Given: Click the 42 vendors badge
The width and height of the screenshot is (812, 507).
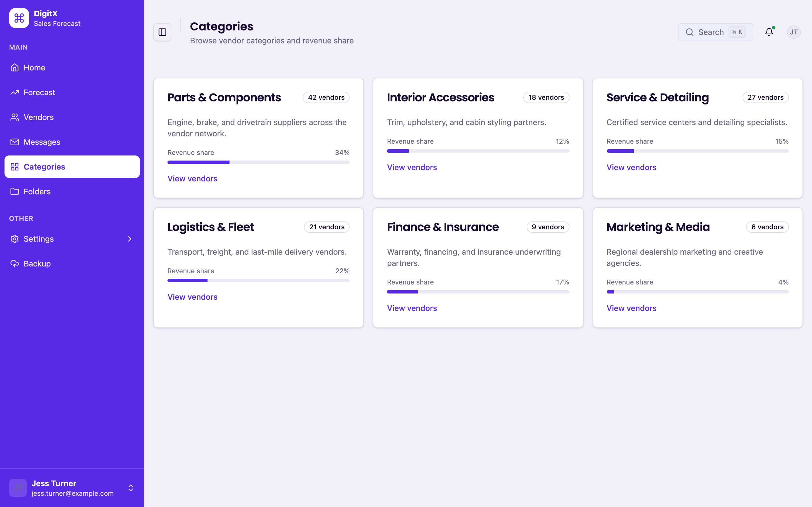Looking at the screenshot, I should click(326, 97).
